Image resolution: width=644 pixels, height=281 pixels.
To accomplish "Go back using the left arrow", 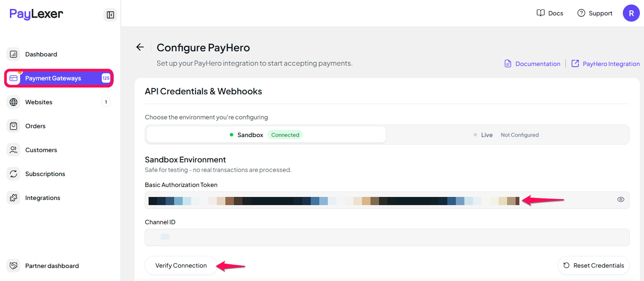I will point(140,47).
